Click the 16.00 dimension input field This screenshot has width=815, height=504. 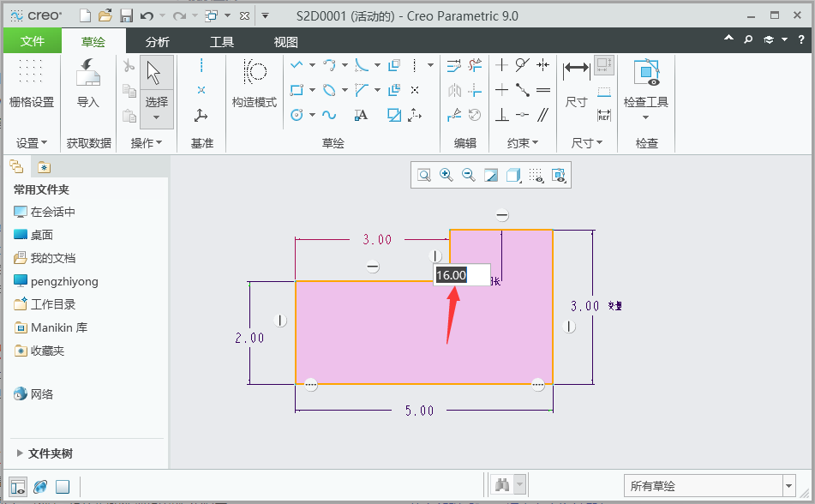(462, 275)
